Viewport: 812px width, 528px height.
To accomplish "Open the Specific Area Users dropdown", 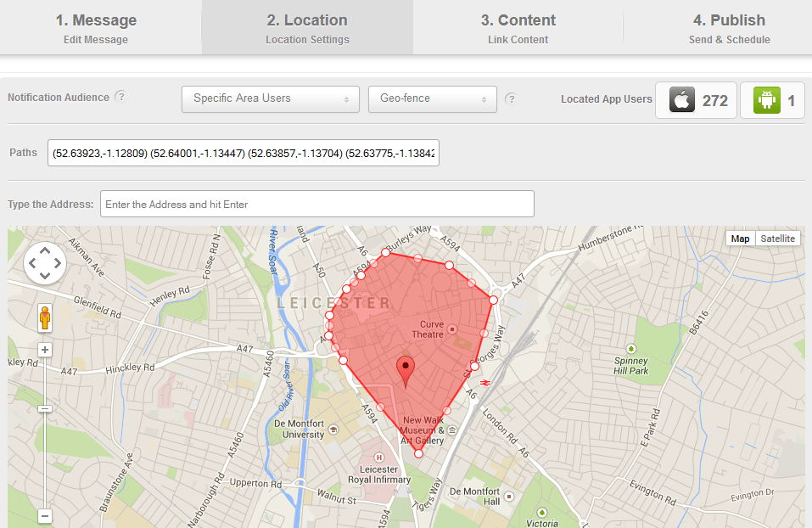I will tap(270, 98).
